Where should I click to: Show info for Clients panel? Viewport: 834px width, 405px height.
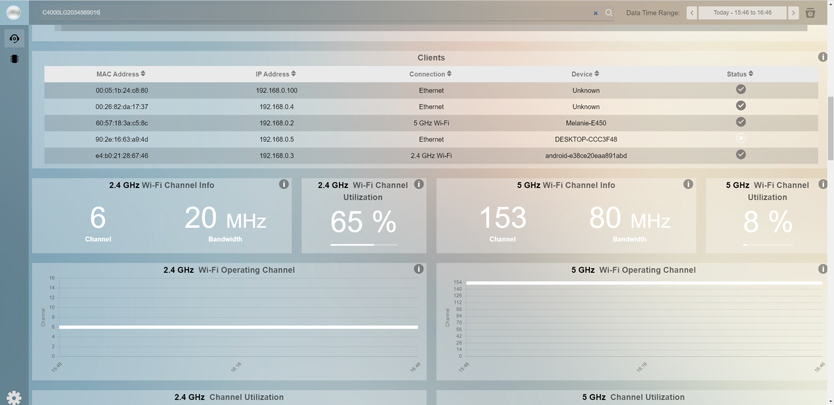[x=823, y=58]
